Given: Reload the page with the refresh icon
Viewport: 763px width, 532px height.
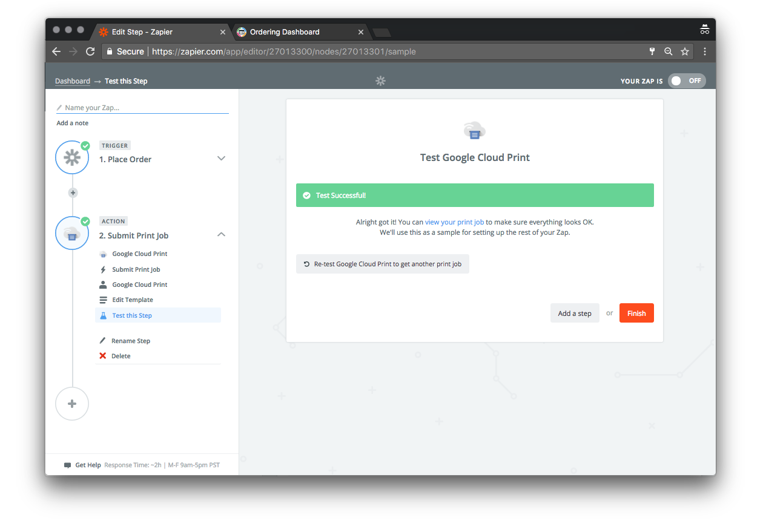Looking at the screenshot, I should click(x=90, y=51).
